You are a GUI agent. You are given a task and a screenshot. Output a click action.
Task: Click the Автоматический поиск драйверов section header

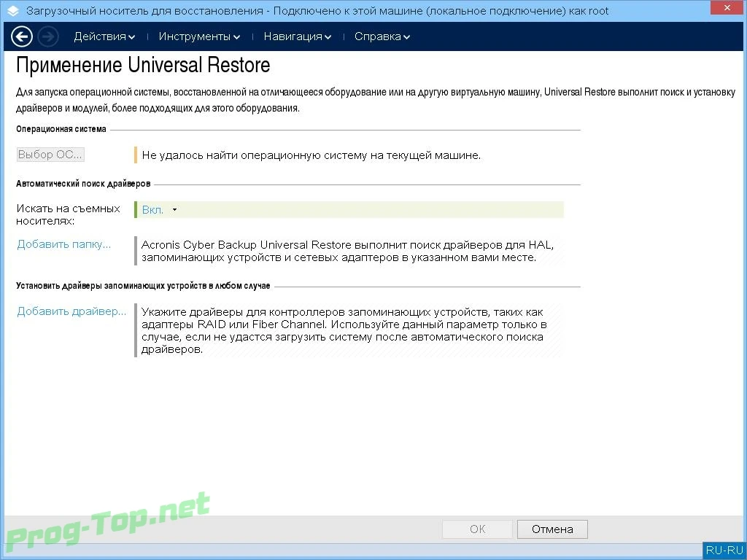83,184
